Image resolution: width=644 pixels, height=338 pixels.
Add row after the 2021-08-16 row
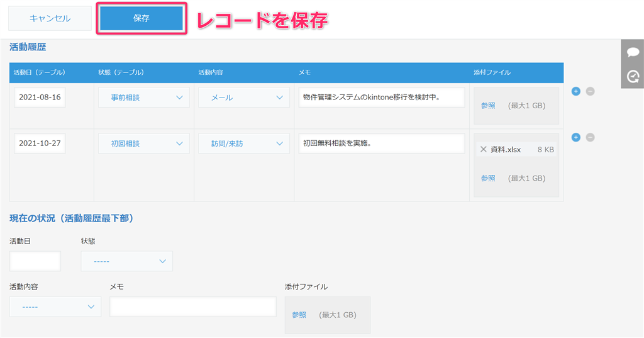point(576,91)
